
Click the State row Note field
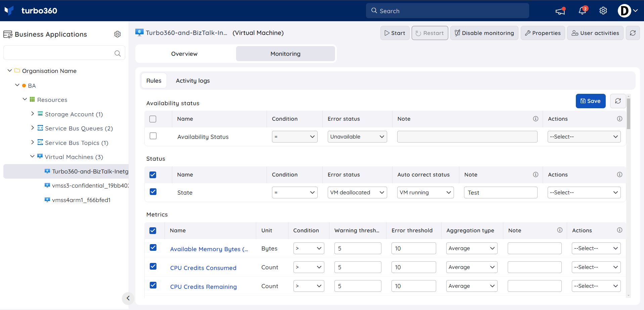[x=501, y=192]
